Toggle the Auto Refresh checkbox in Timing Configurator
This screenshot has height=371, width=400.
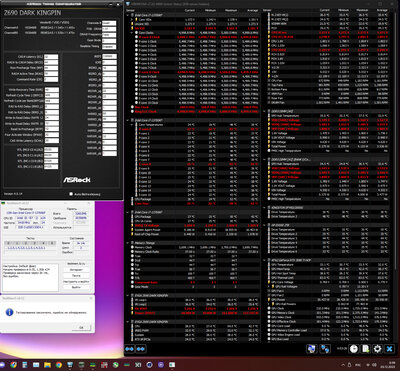71,194
